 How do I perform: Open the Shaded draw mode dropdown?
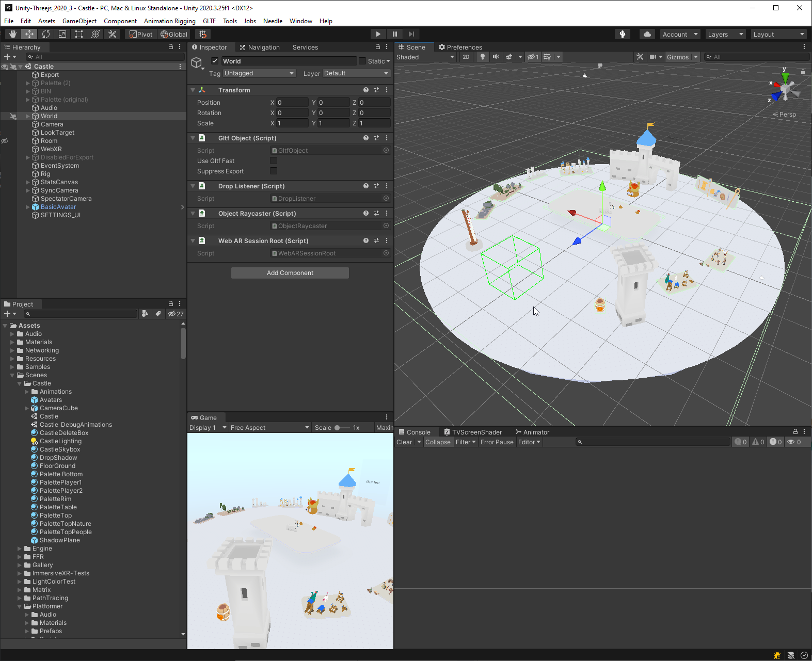[425, 57]
